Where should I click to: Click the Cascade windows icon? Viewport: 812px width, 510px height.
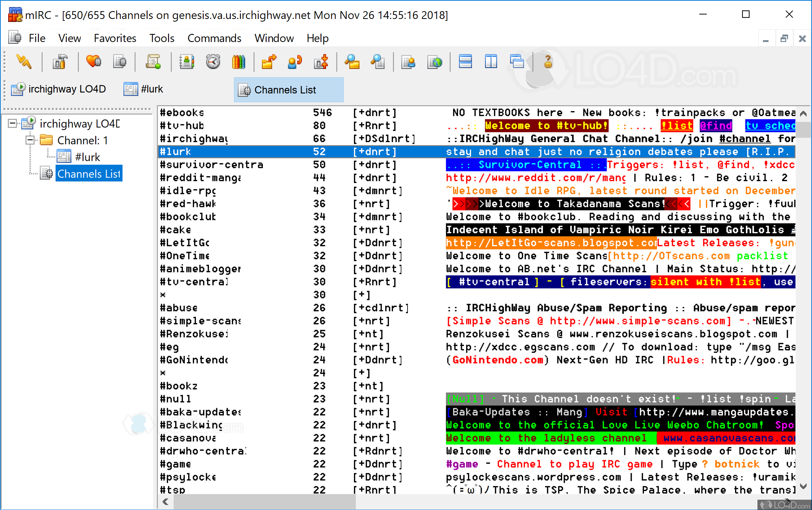pyautogui.click(x=517, y=62)
